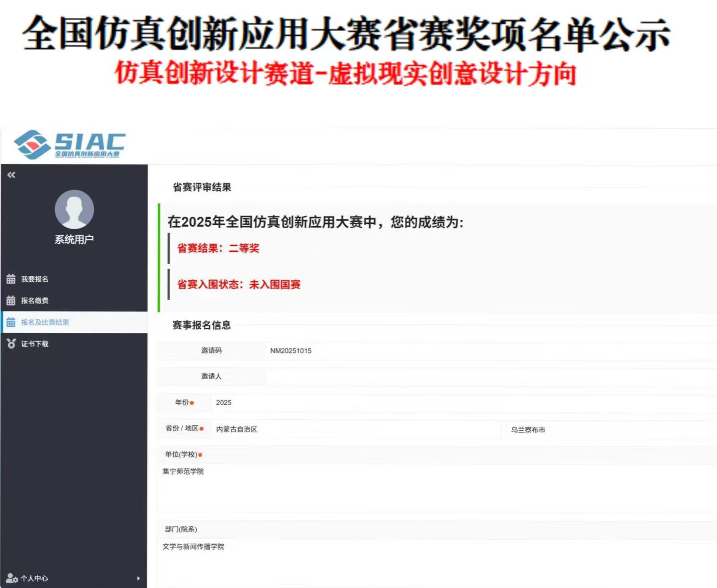The width and height of the screenshot is (717, 588).
Task: Open province dropdown showing 内蒙古自治区
Action: click(x=354, y=429)
